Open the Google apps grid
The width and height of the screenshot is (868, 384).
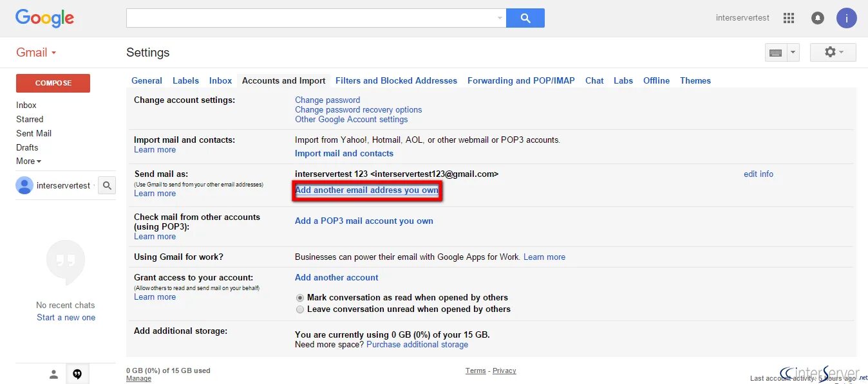[789, 18]
